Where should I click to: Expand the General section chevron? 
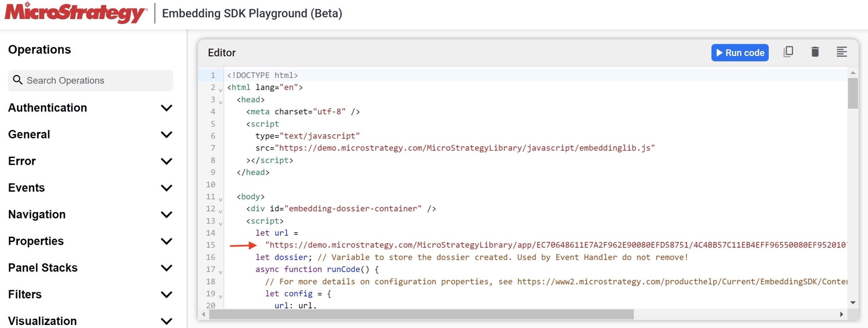tap(166, 135)
